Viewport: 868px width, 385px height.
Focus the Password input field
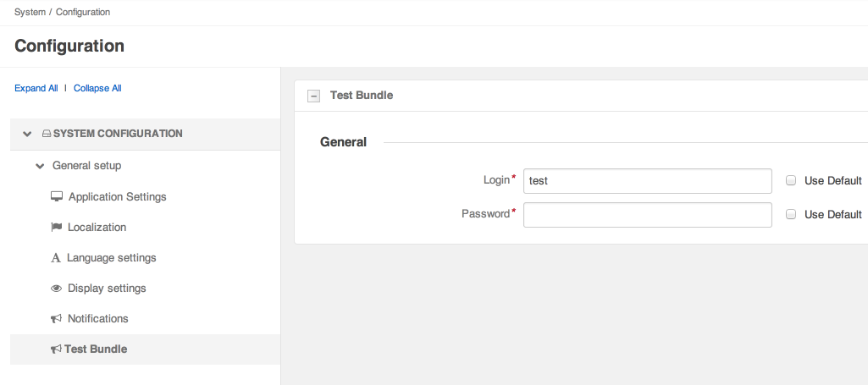tap(647, 215)
